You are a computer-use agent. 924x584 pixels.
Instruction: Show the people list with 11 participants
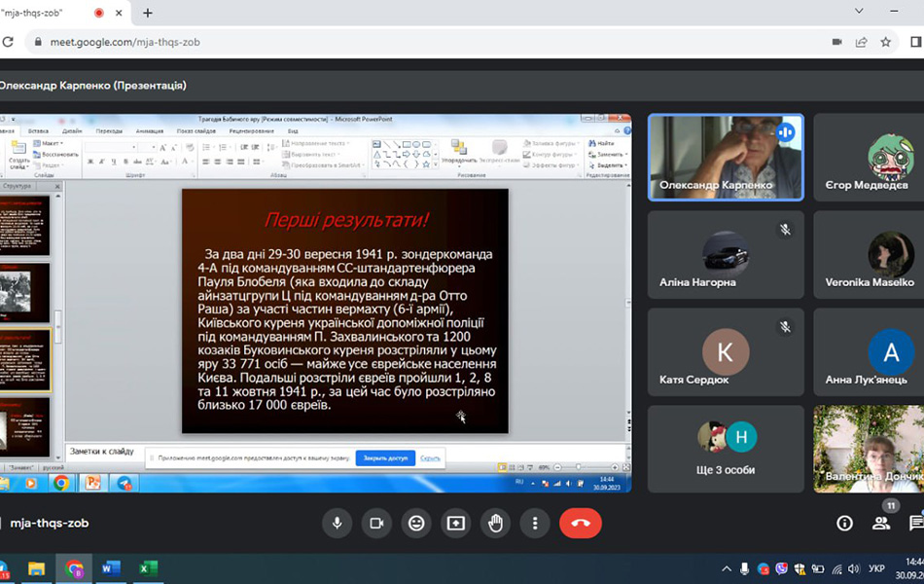pos(881,523)
